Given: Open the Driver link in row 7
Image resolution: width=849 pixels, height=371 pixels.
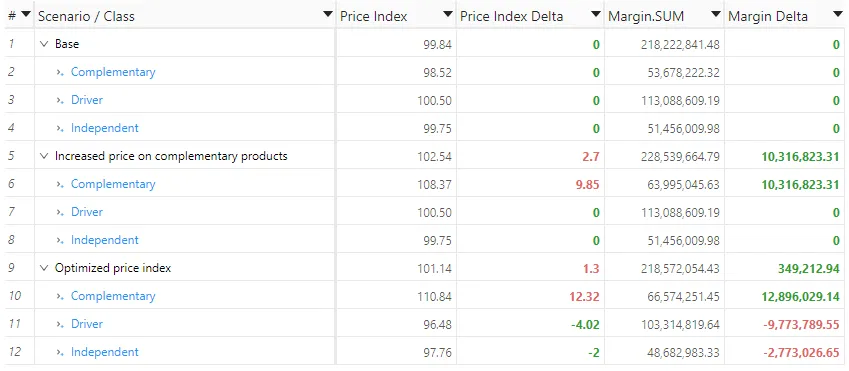Looking at the screenshot, I should coord(87,212).
